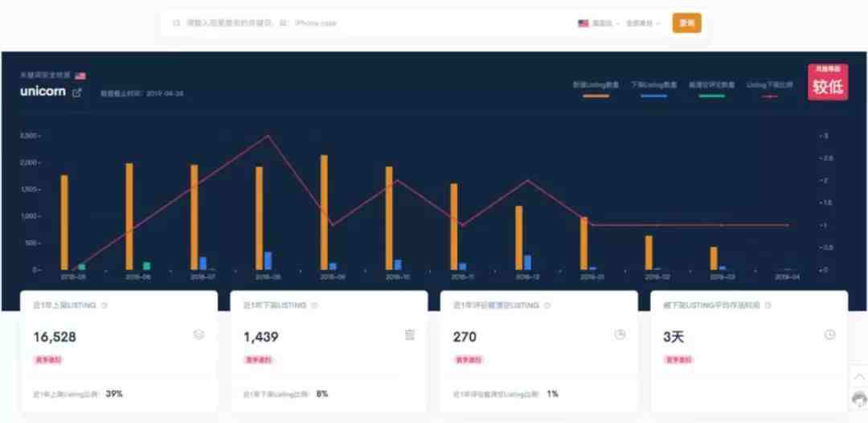868x423 pixels.
Task: Click the info icon beside 近1年上架LISTING title
Action: (x=104, y=306)
